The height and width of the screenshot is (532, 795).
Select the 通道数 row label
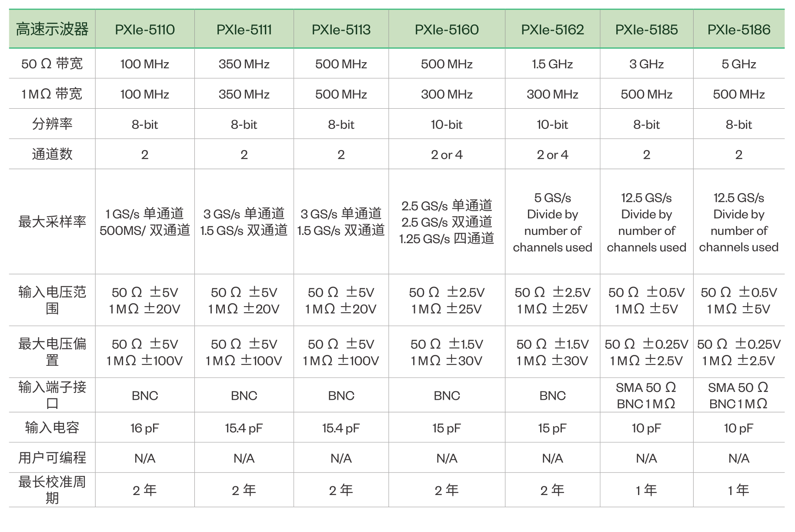click(52, 154)
